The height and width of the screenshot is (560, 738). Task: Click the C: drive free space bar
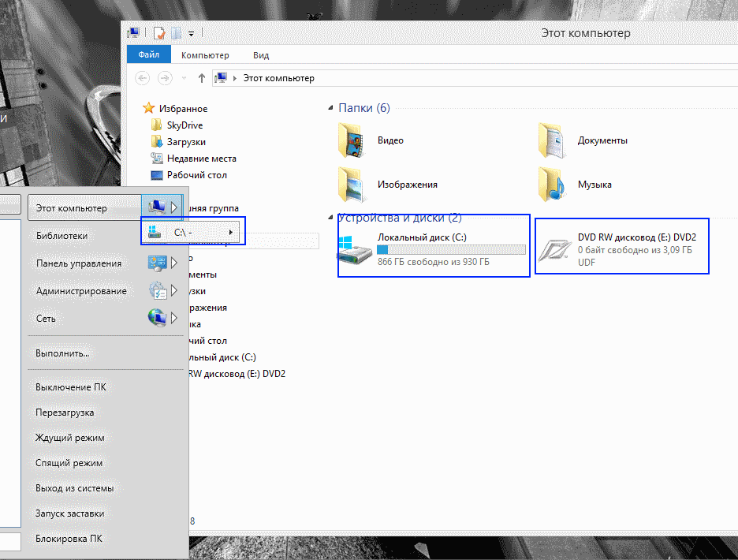tap(451, 249)
